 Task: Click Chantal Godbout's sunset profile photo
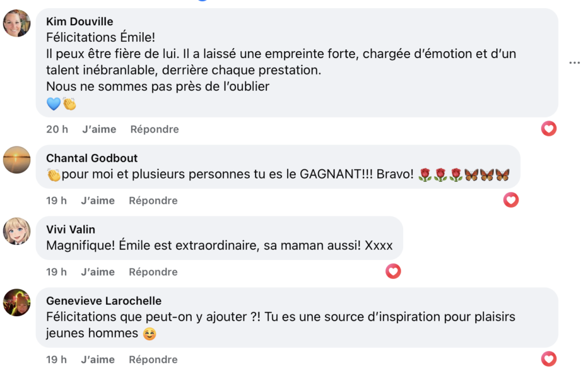tap(17, 161)
